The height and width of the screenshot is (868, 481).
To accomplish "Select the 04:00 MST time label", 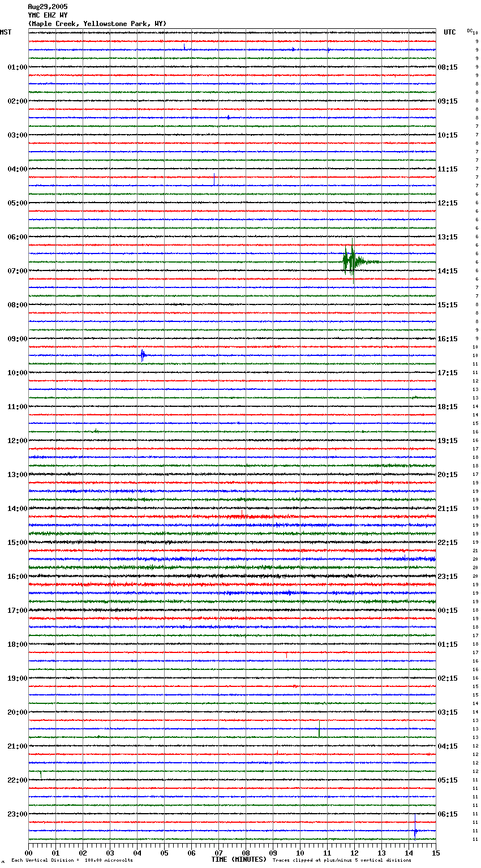I will pos(17,169).
